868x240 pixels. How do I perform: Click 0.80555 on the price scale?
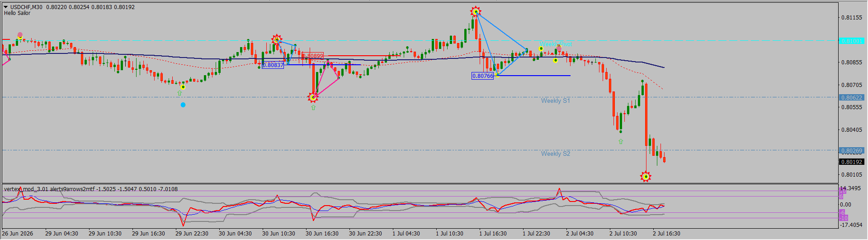pos(852,107)
